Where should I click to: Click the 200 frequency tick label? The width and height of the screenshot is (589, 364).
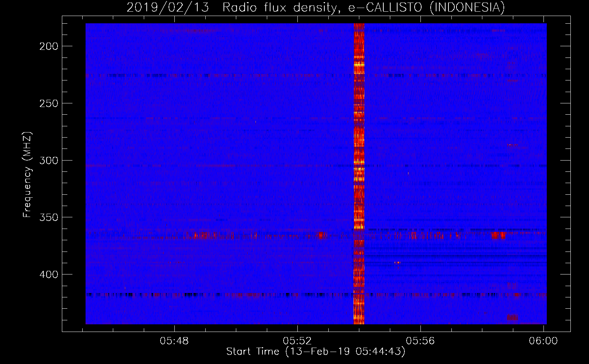(49, 46)
